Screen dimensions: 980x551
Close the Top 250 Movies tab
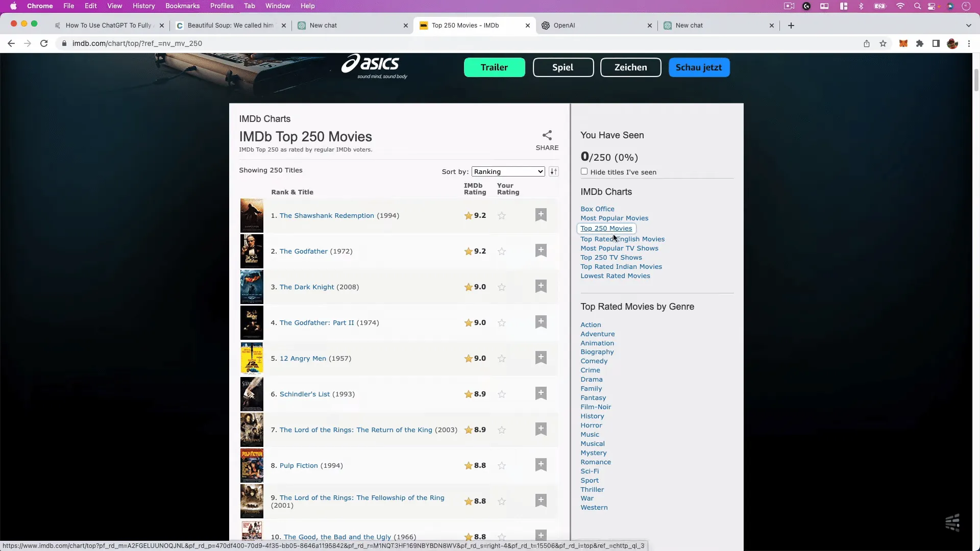(x=528, y=26)
